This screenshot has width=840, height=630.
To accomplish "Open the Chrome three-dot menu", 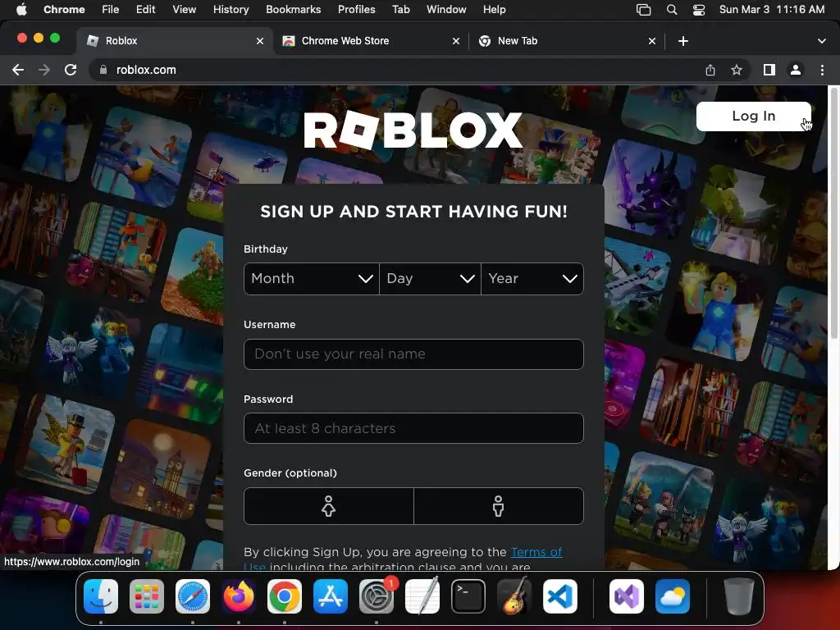I will 822,71.
